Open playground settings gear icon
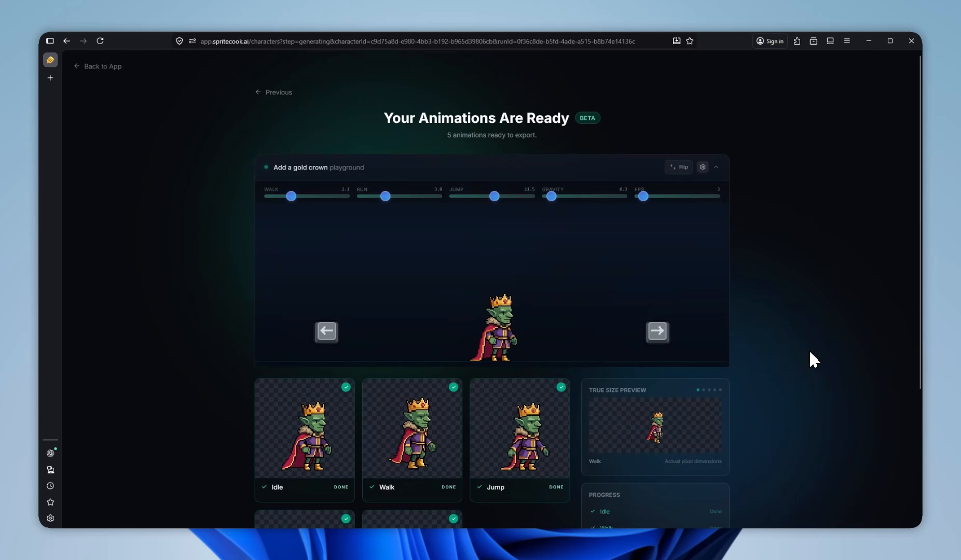Image resolution: width=961 pixels, height=560 pixels. (x=703, y=167)
